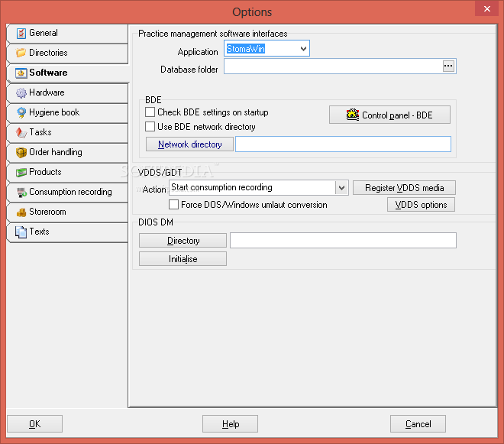The height and width of the screenshot is (444, 504).
Task: Click the DIOS DM directory text field
Action: [343, 241]
